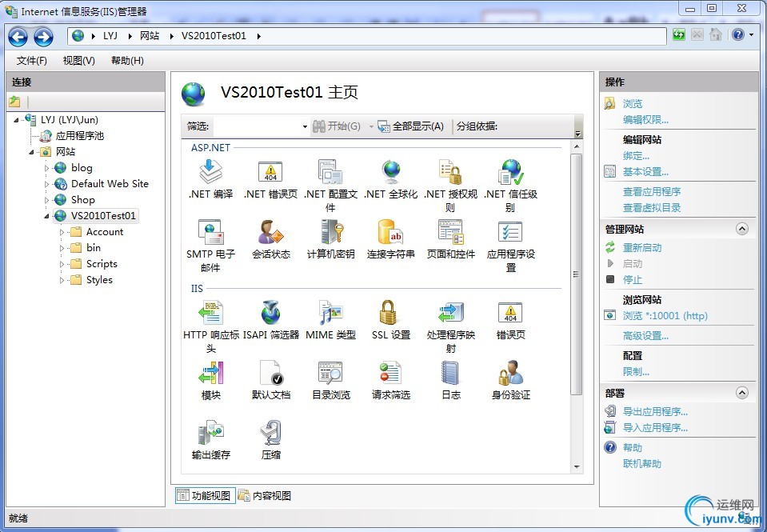Screen dimensions: 767x532
Task: Expand the blog site node
Action: tap(47, 168)
